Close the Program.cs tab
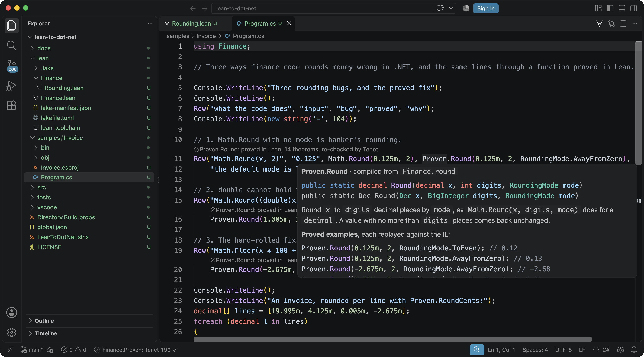Viewport: 644px width, 357px height. tap(289, 24)
